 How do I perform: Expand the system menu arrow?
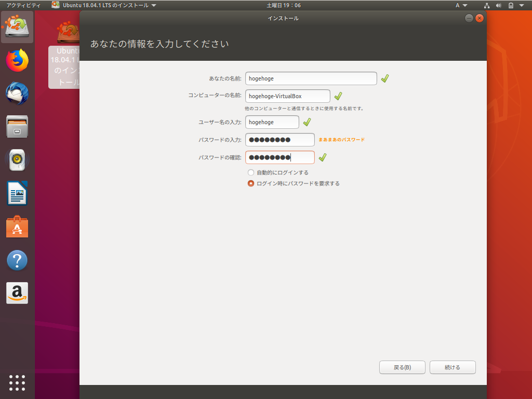[x=522, y=5]
